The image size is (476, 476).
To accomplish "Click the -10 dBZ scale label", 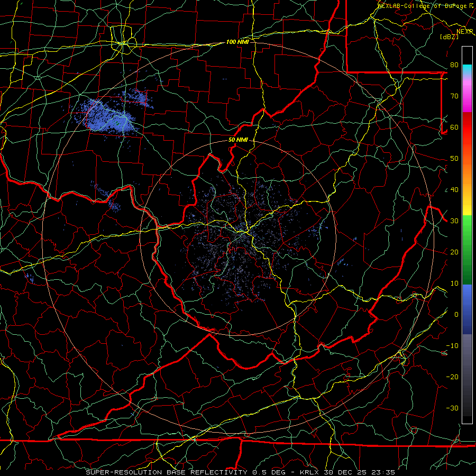I will coord(452,346).
